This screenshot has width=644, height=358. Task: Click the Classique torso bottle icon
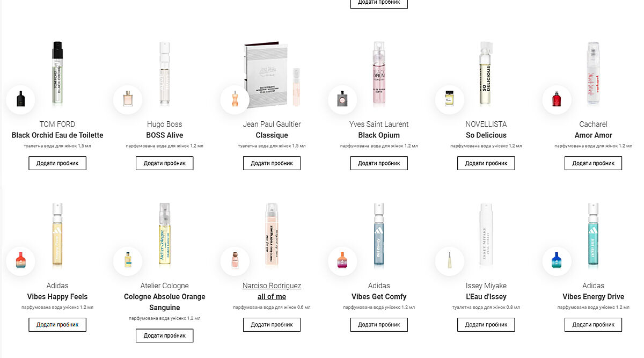click(x=235, y=99)
